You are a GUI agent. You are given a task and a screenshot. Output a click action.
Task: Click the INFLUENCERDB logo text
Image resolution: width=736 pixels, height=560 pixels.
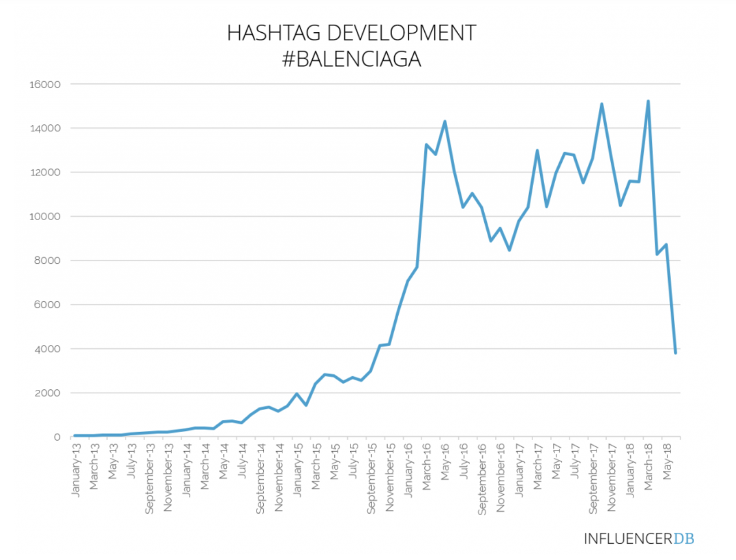coord(639,539)
